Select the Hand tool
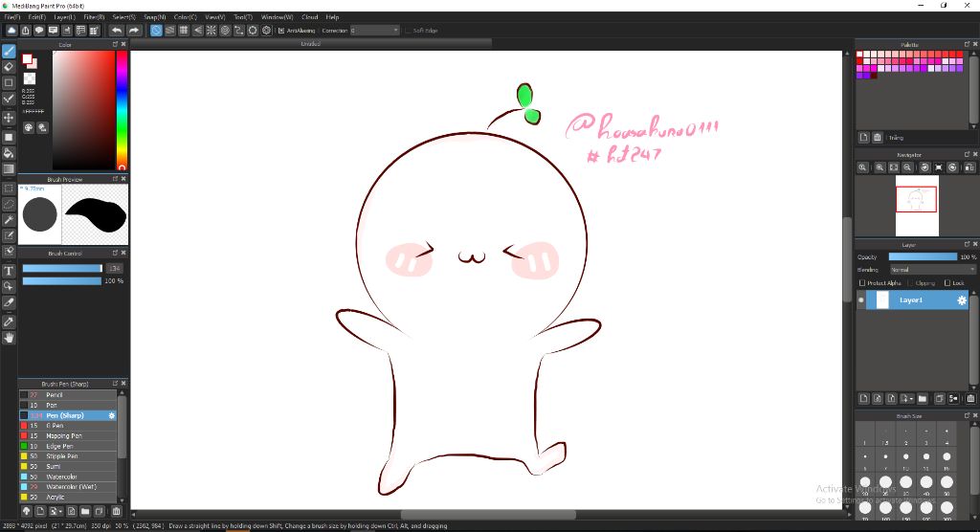 (9, 338)
